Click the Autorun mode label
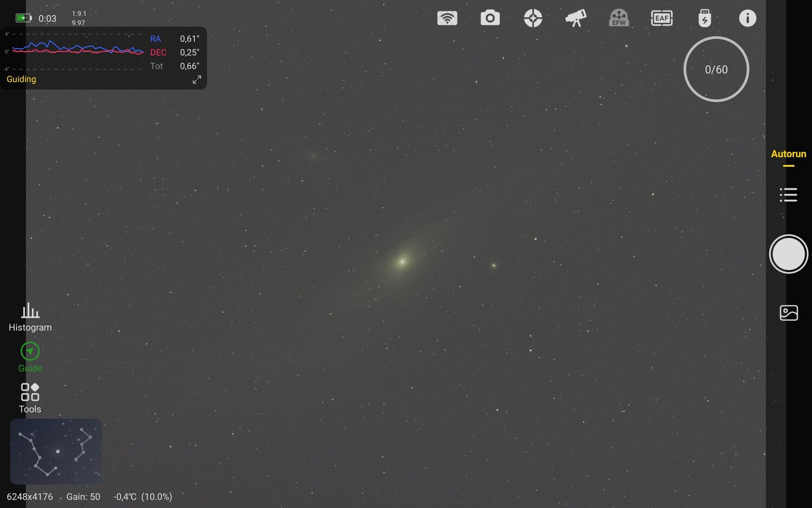Screen dimensions: 812x508 tap(789, 154)
